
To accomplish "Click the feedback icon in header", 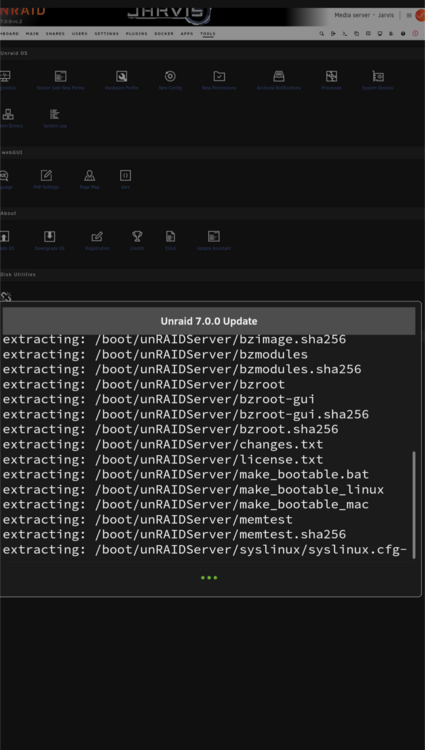I will [368, 33].
